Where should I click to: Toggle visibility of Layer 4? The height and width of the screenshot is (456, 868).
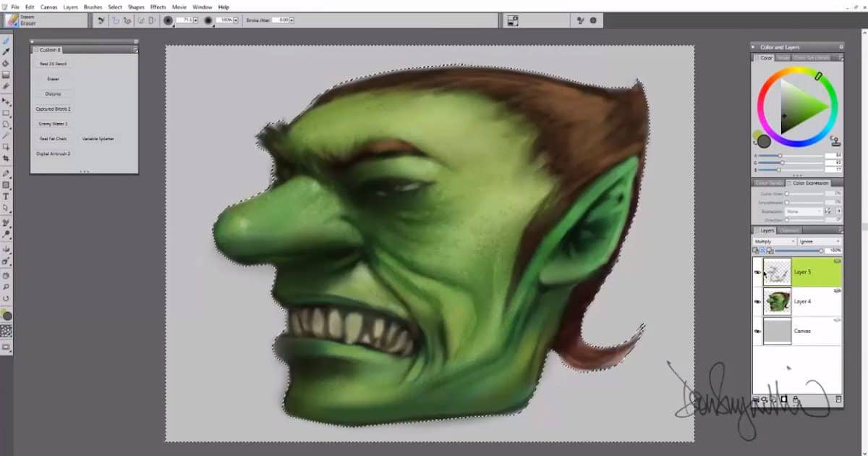click(x=757, y=303)
